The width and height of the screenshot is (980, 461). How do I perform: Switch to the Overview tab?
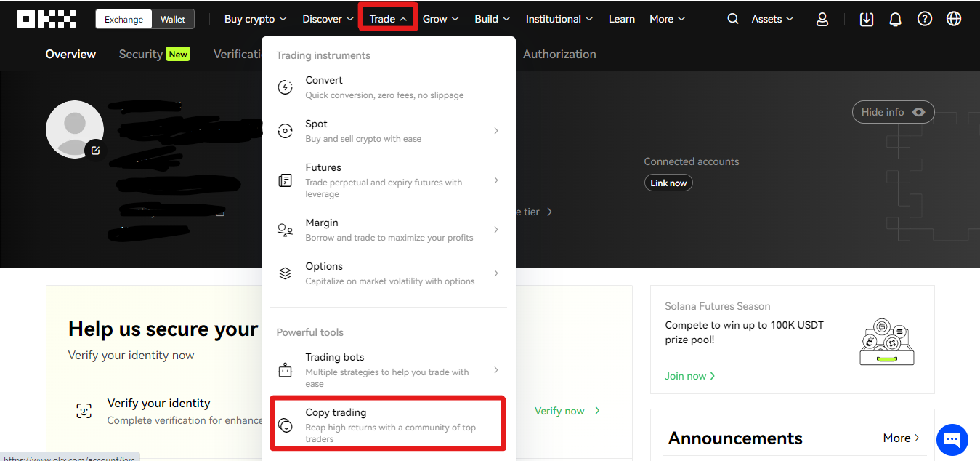70,54
